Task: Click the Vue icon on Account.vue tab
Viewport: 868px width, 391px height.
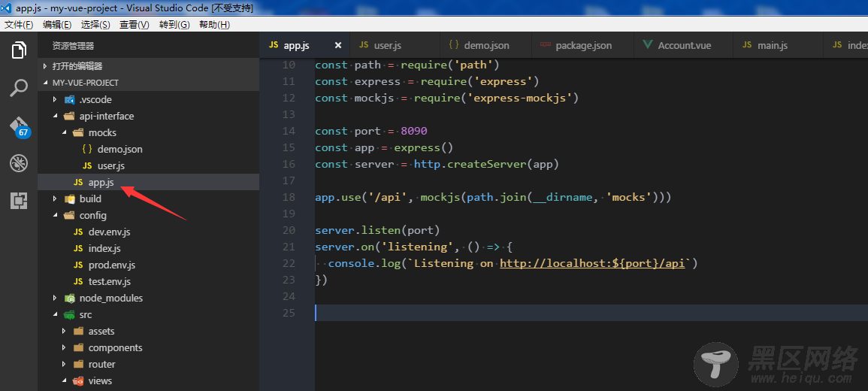Action: (x=648, y=45)
